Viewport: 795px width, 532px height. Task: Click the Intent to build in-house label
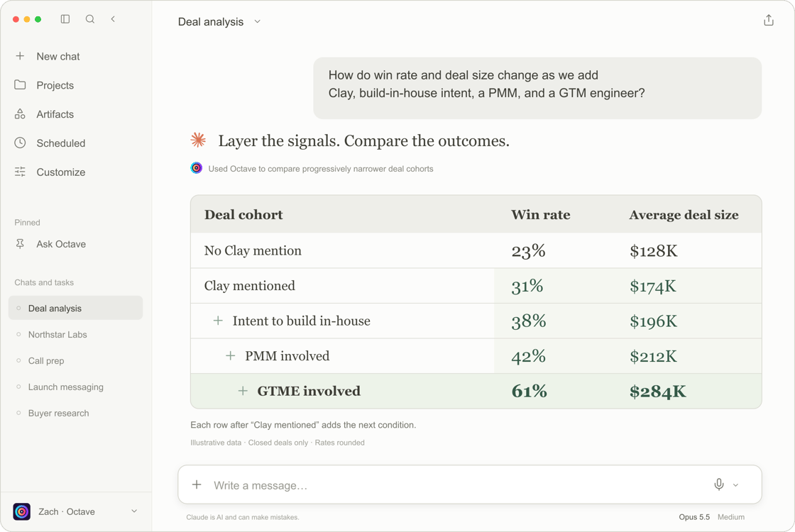point(301,320)
